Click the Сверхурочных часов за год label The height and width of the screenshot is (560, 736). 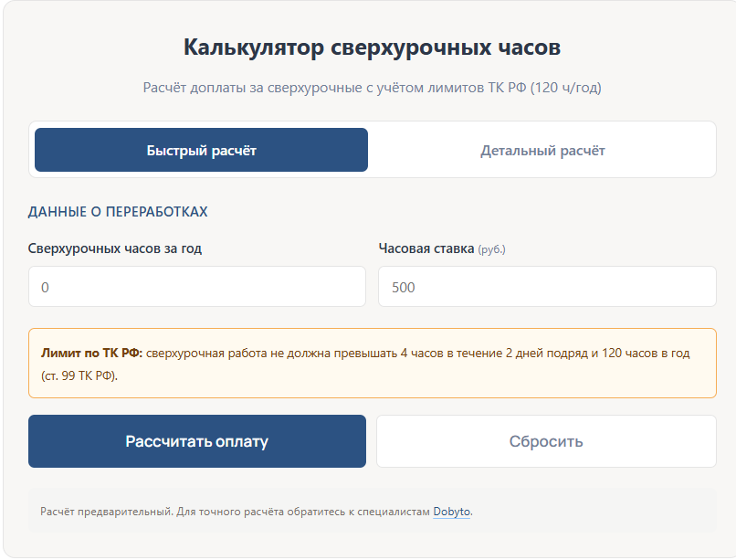pyautogui.click(x=115, y=246)
